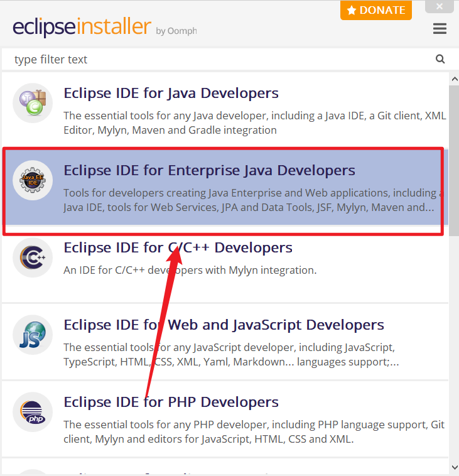Click the Java Developers package icon
The height and width of the screenshot is (476, 459).
click(33, 103)
